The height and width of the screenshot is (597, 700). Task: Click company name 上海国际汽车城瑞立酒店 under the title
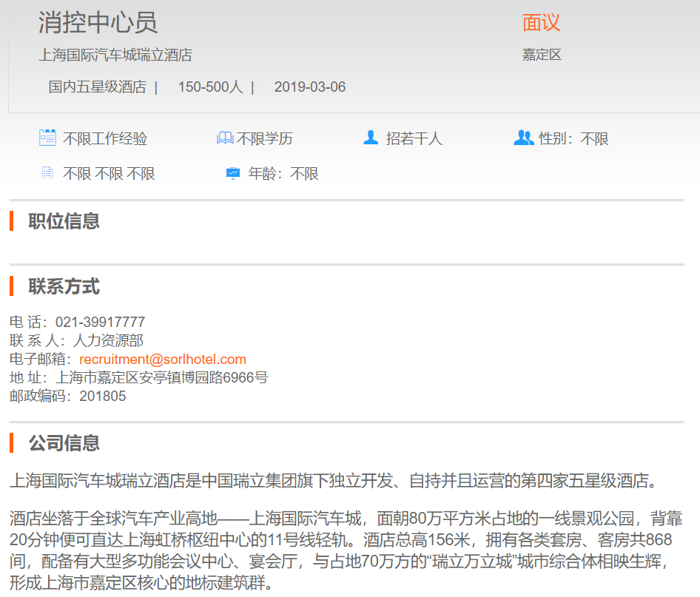tap(115, 55)
